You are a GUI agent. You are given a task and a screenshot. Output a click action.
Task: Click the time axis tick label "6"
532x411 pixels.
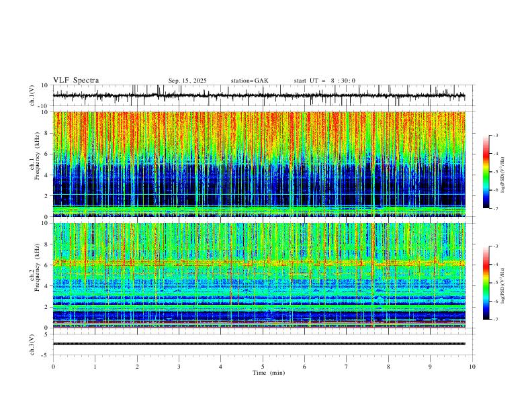(x=304, y=367)
